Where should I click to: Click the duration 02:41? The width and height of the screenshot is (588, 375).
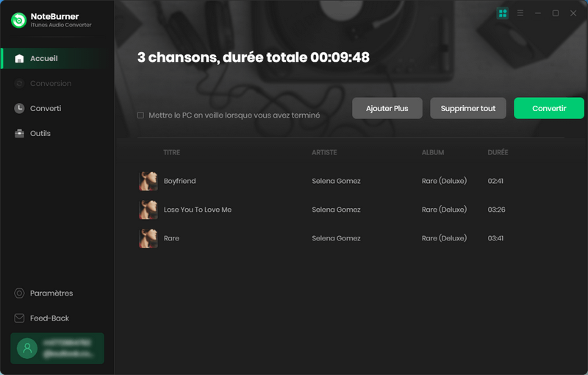[x=495, y=181]
